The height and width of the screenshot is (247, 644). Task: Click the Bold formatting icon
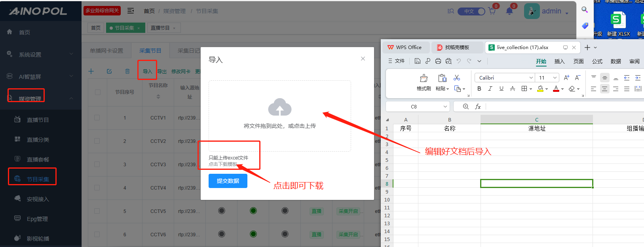click(x=479, y=89)
